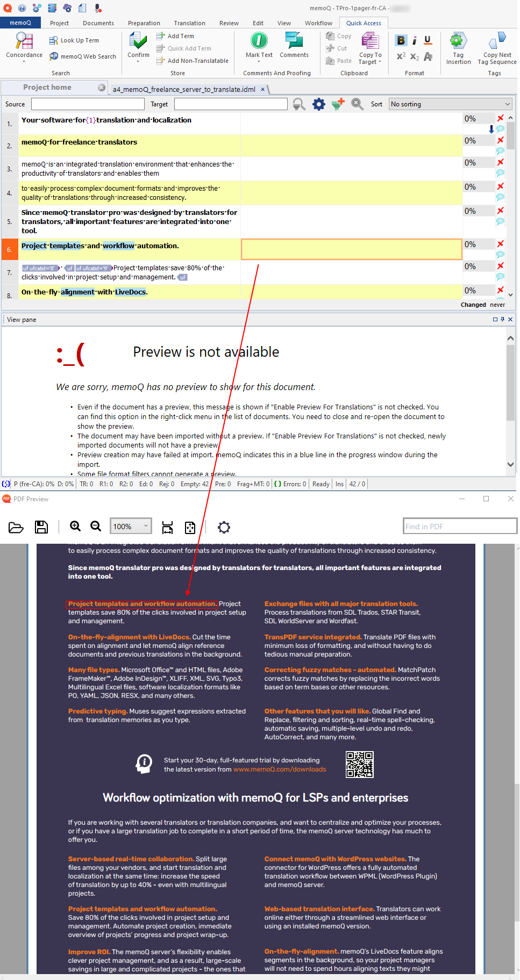Open the Sort dropdown showing No sorting

pos(450,104)
